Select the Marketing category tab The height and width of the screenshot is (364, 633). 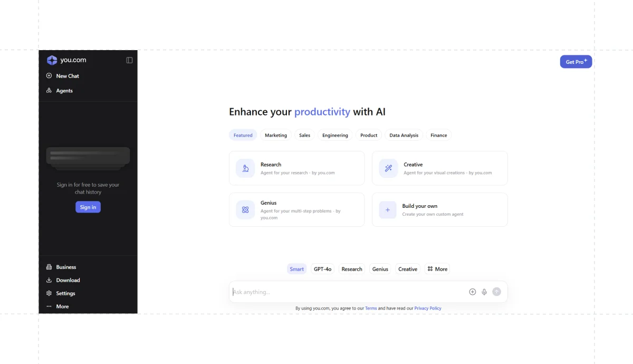pyautogui.click(x=276, y=136)
